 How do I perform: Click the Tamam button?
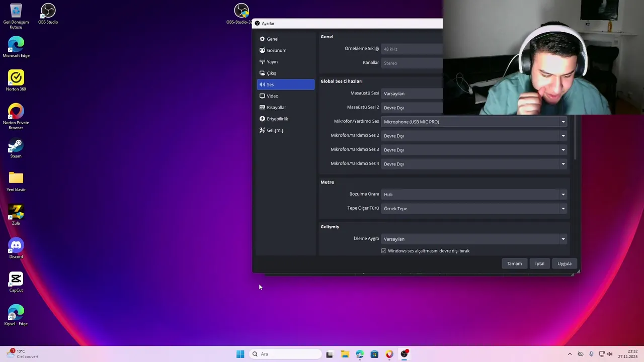pyautogui.click(x=514, y=263)
